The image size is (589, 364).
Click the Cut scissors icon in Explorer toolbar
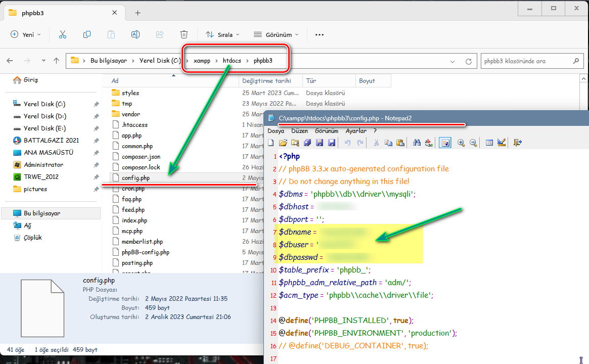(62, 34)
